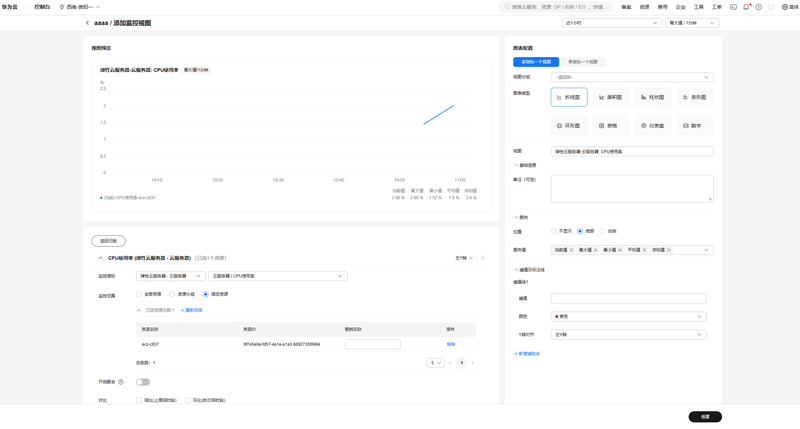This screenshot has width=800, height=429.
Task: Go to the next page in resource table
Action: 473,363
